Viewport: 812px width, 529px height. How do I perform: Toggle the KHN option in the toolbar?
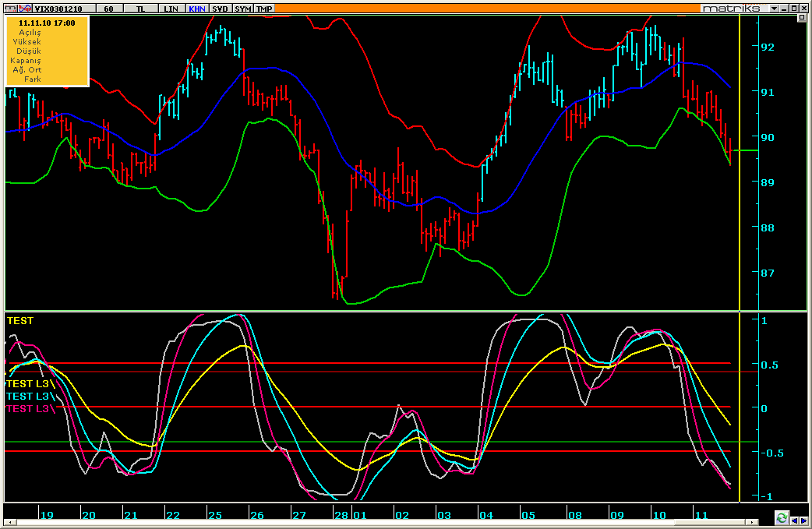pos(197,9)
